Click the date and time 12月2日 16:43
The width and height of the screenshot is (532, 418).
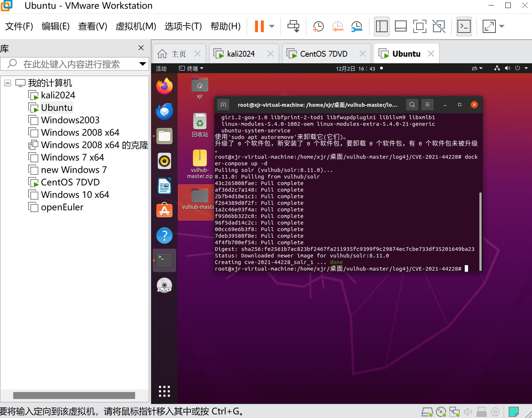[x=356, y=68]
